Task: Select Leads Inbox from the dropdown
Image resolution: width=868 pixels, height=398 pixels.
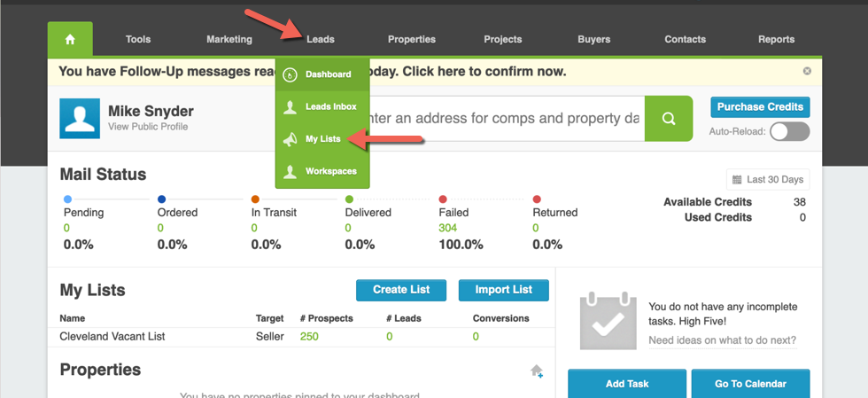Action: pos(330,107)
